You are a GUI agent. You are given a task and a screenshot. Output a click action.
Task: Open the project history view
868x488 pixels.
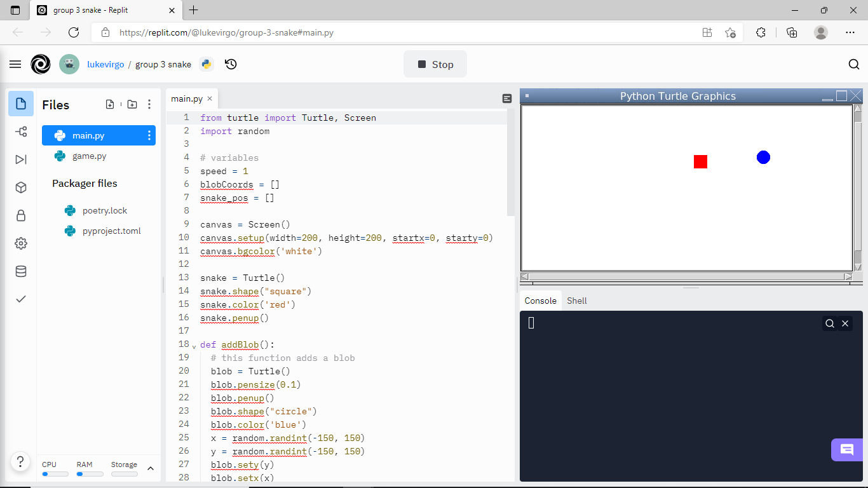pos(231,64)
